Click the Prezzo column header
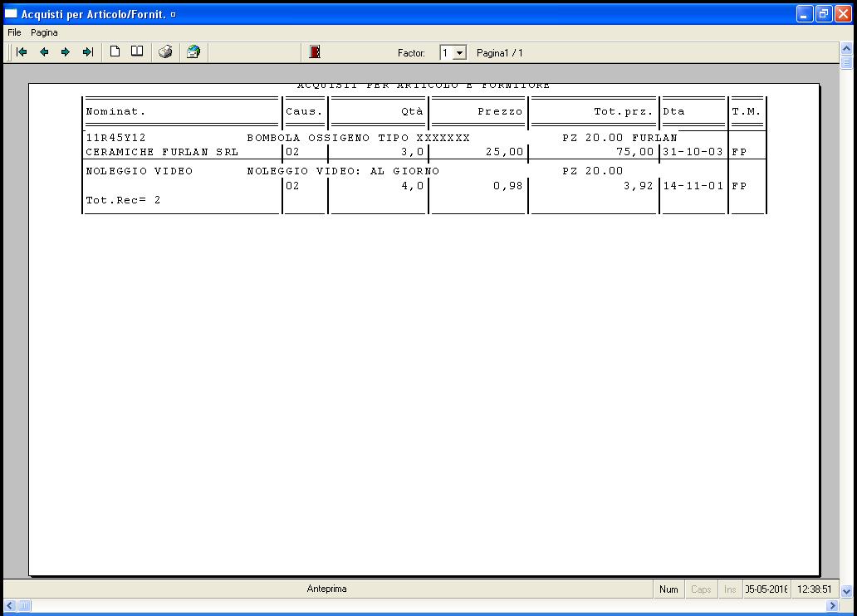This screenshot has height=616, width=857. [500, 111]
